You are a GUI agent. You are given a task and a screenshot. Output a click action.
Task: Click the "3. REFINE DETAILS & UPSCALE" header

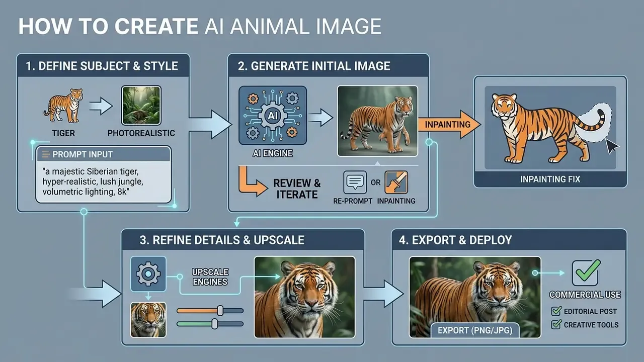coord(222,240)
